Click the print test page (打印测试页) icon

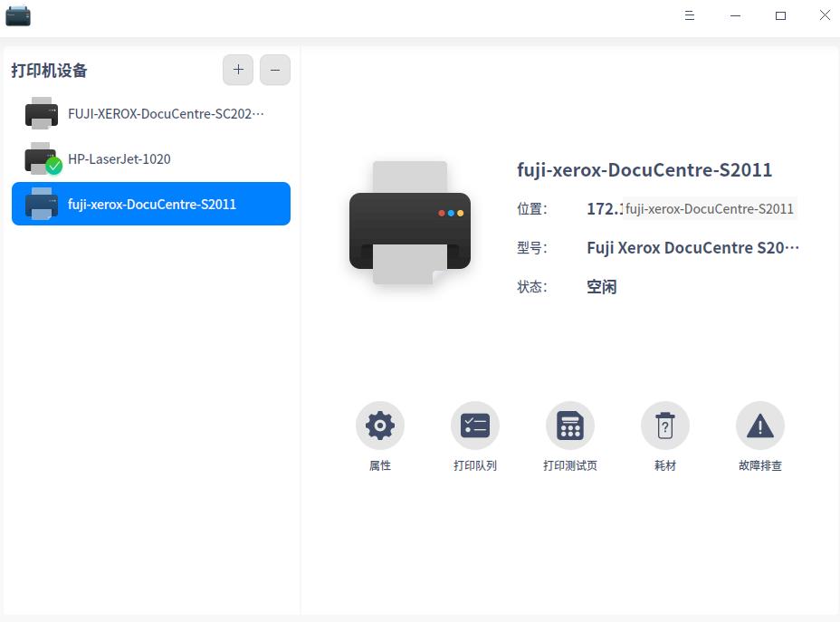pos(570,426)
